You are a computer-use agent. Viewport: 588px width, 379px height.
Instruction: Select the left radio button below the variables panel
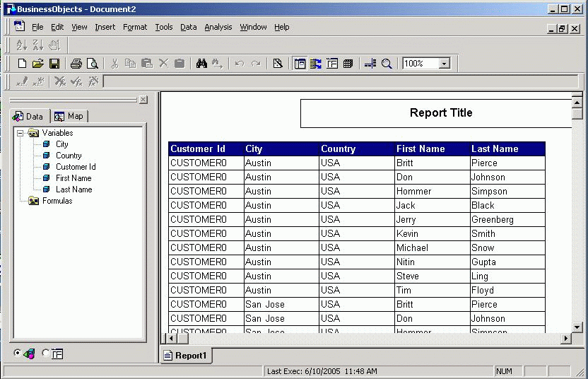(17, 353)
